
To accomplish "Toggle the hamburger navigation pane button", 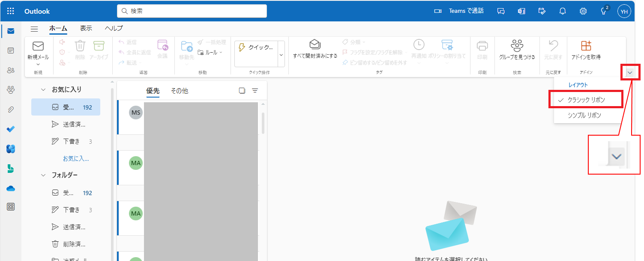I will pyautogui.click(x=34, y=29).
